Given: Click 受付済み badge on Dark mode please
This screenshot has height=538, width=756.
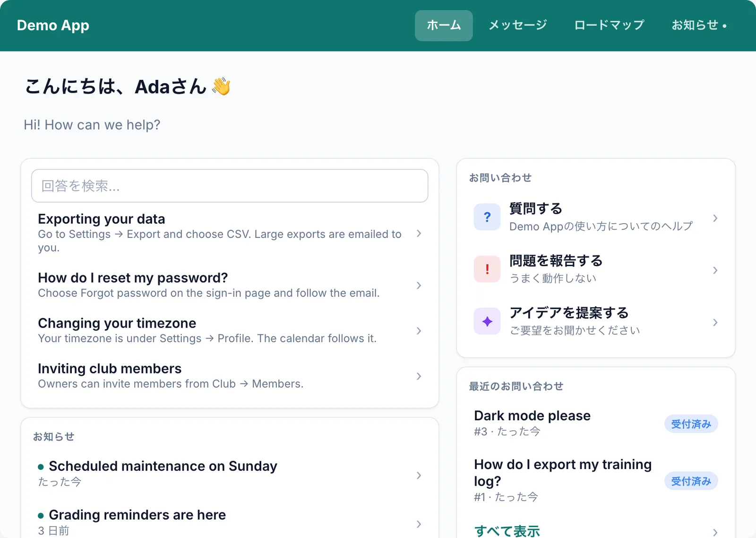Looking at the screenshot, I should [691, 424].
